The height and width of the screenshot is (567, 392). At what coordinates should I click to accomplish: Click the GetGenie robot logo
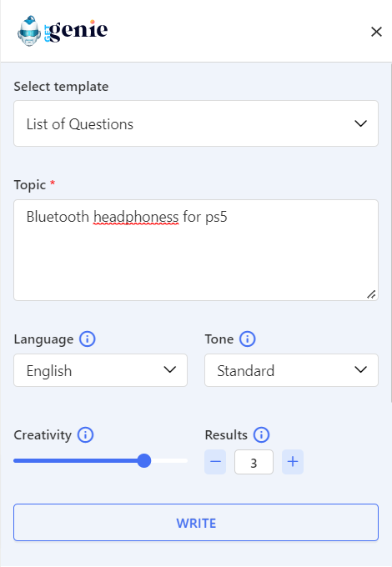pos(29,31)
